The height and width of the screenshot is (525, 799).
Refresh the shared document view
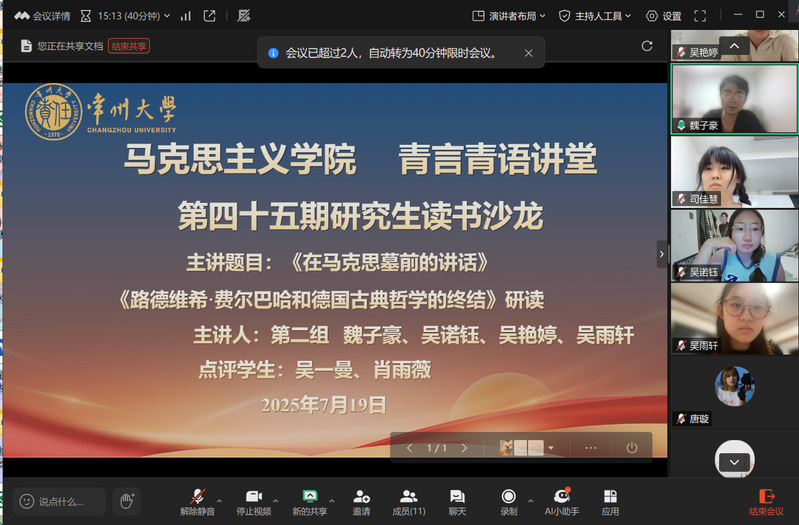pyautogui.click(x=647, y=46)
